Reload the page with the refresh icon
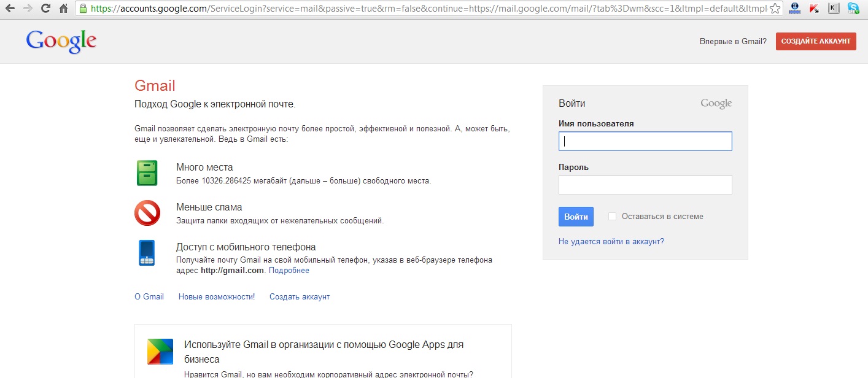This screenshot has width=868, height=378. coord(45,9)
